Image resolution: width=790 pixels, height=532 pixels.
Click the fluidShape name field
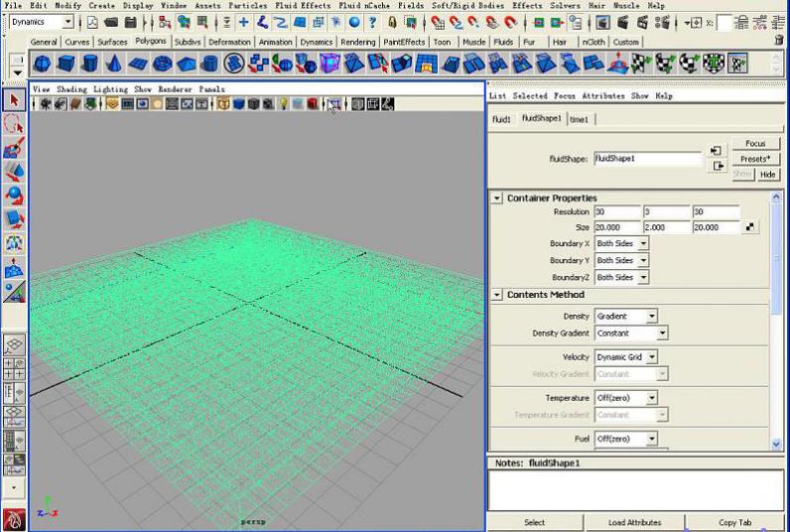(647, 159)
